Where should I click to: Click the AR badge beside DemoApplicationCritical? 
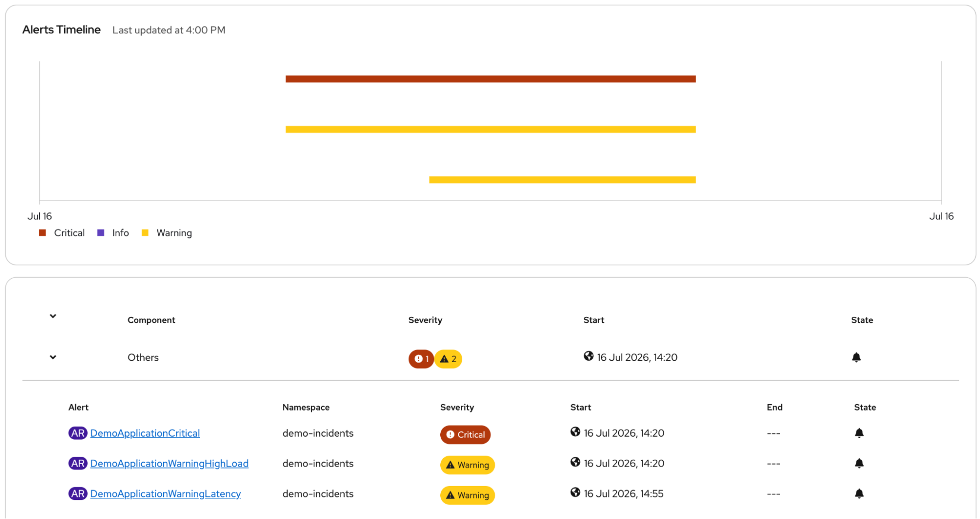coord(78,433)
